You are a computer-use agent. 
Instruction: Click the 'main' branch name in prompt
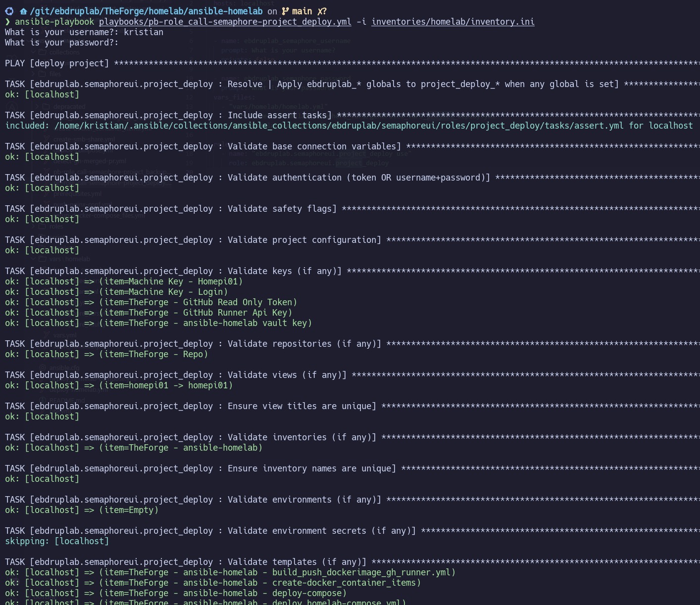pyautogui.click(x=302, y=11)
